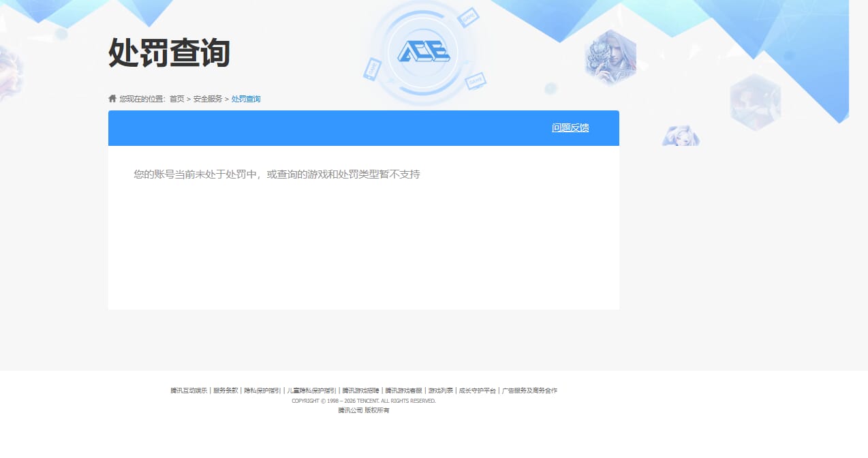Open the 成长守护平台 guardian platform
Image resolution: width=868 pixels, height=458 pixels.
(x=478, y=390)
